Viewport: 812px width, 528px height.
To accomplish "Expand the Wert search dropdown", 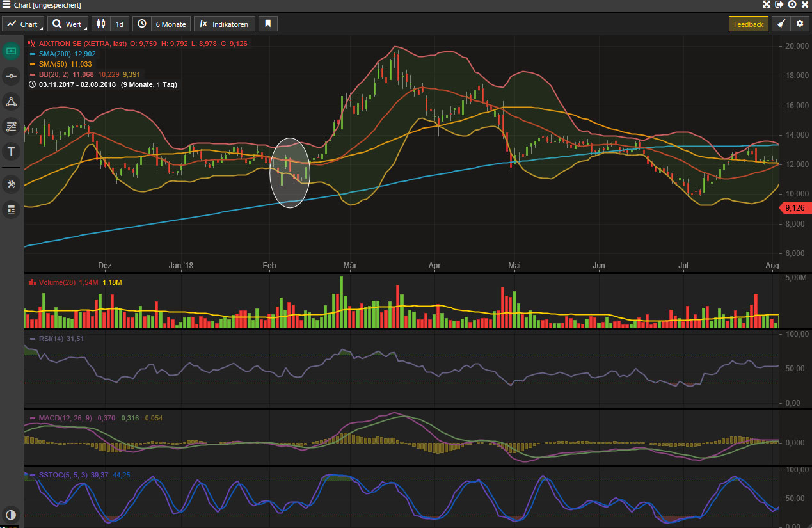I will point(67,24).
